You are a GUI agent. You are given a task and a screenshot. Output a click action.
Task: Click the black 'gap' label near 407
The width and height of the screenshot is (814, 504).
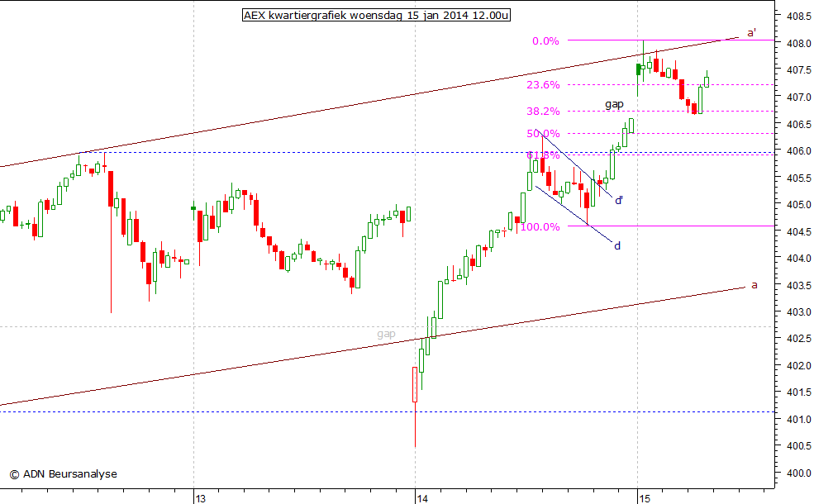[614, 104]
